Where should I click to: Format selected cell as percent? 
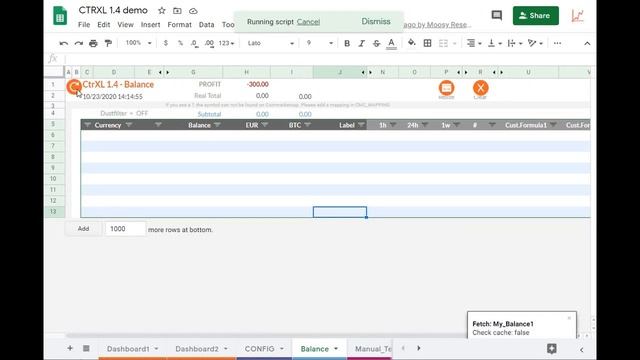pyautogui.click(x=180, y=43)
